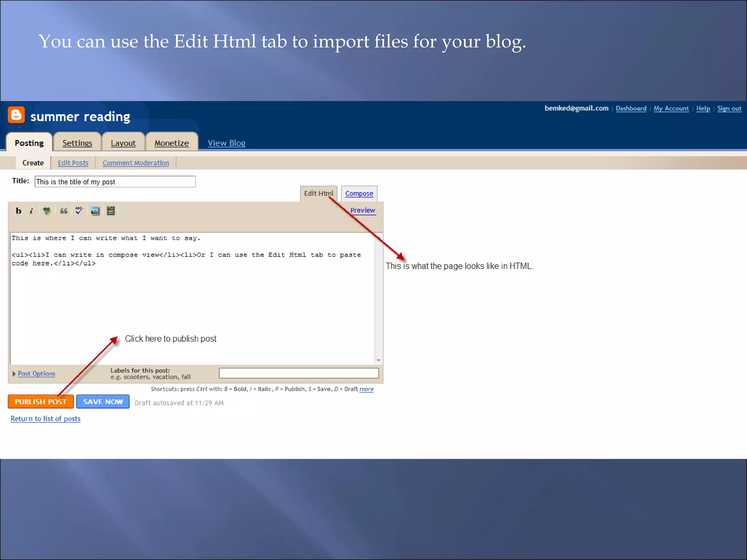747x560 pixels.
Task: Click the add video icon
Action: [x=111, y=211]
